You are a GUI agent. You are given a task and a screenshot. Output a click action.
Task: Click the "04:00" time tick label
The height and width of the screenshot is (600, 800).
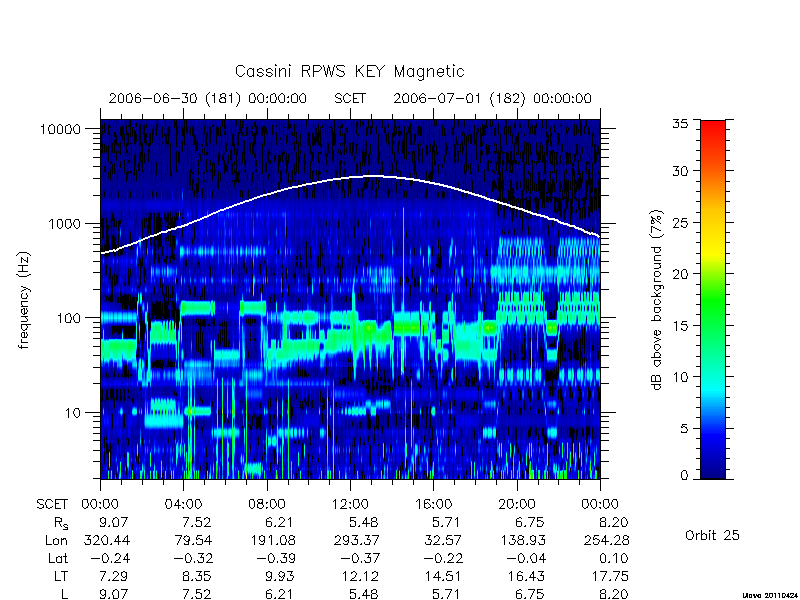point(183,505)
